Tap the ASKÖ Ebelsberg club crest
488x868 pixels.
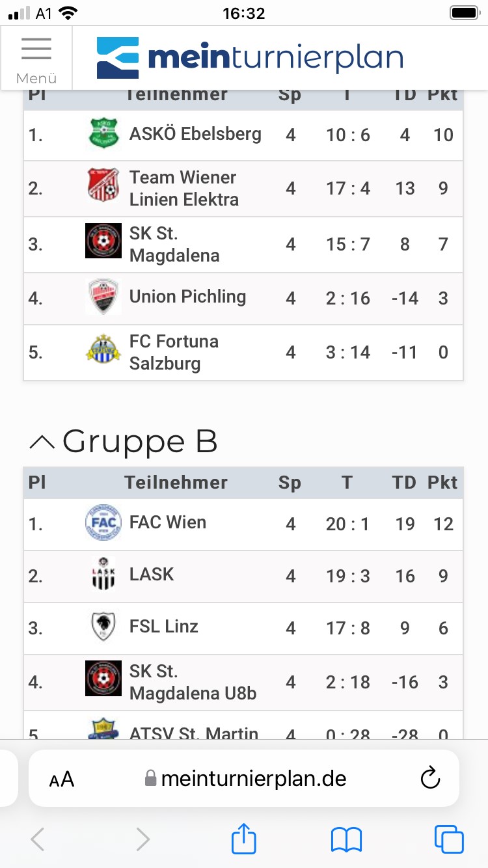pos(103,133)
